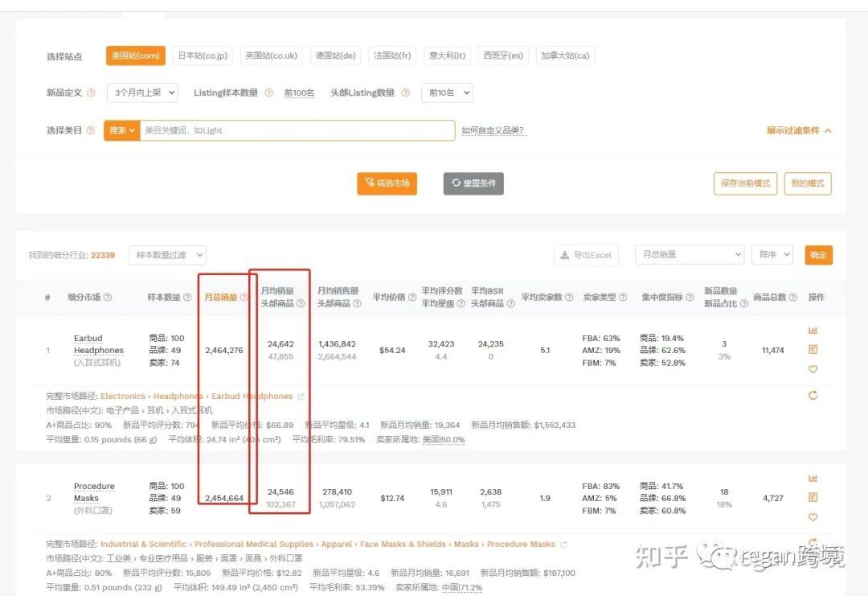Open help icon next to 选择类目

[91, 130]
